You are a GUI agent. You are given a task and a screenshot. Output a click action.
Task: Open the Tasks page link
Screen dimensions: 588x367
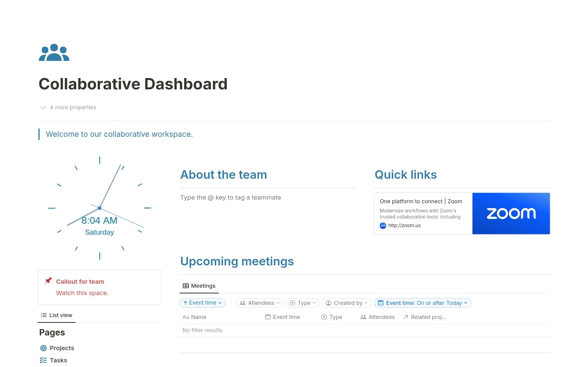(58, 360)
